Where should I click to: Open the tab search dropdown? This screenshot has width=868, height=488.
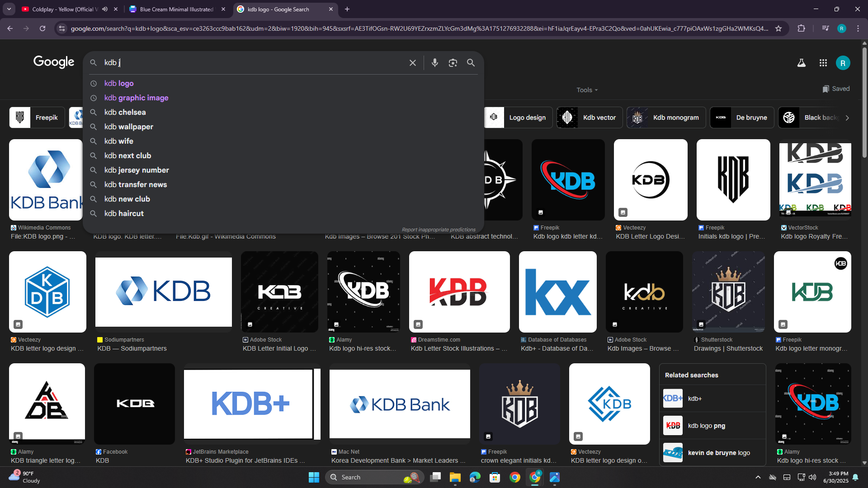click(x=9, y=9)
